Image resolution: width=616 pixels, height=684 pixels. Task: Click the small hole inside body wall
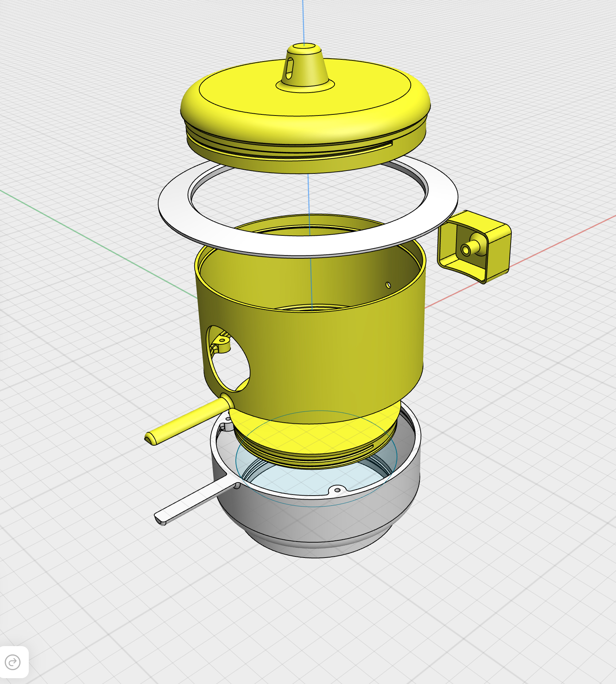pos(388,285)
